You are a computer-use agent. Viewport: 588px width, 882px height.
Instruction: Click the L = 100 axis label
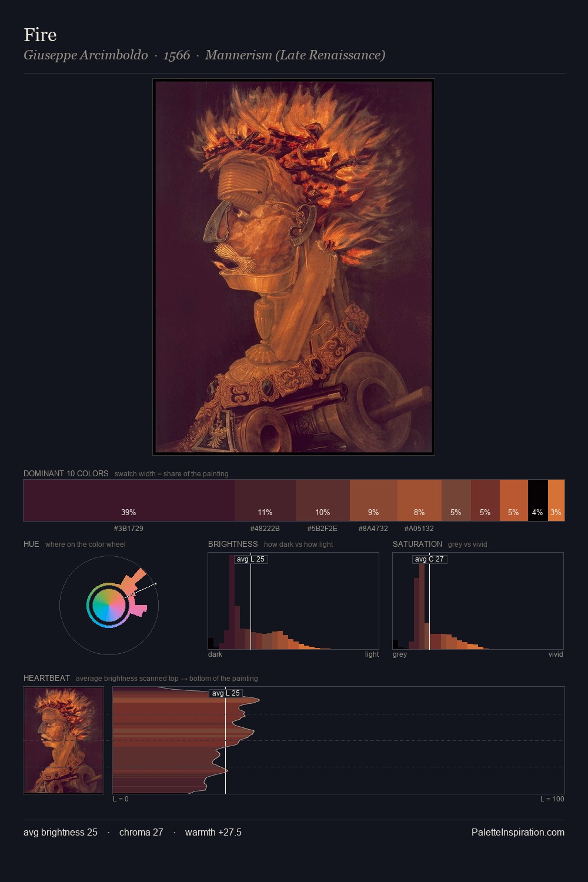552,799
